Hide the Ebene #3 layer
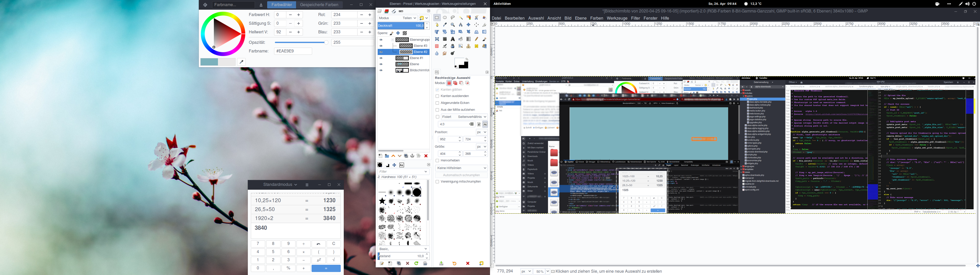Image resolution: width=980 pixels, height=275 pixels. (x=381, y=46)
